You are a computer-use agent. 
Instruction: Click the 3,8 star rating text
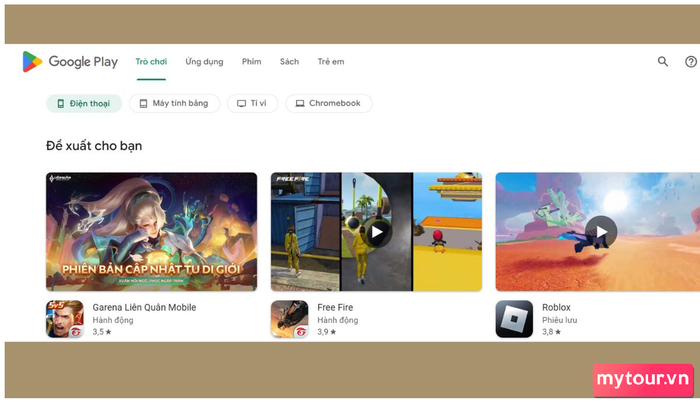[x=551, y=332]
